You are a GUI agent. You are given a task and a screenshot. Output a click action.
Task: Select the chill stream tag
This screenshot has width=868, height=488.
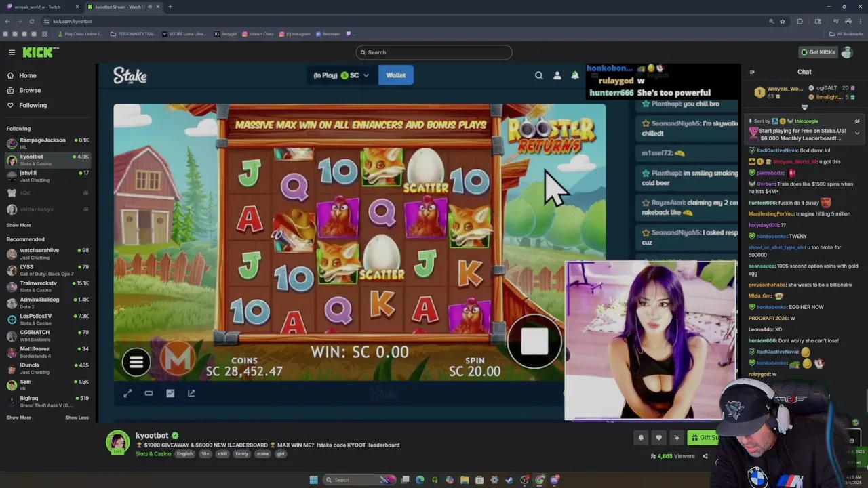(x=222, y=454)
